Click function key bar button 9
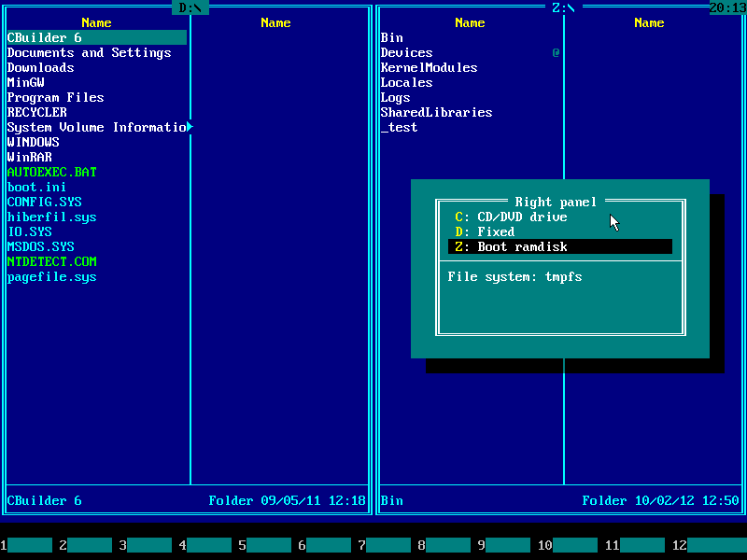 504,545
